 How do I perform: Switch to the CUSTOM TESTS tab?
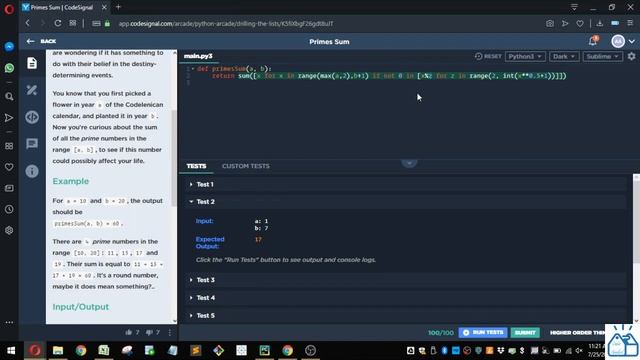coord(246,166)
